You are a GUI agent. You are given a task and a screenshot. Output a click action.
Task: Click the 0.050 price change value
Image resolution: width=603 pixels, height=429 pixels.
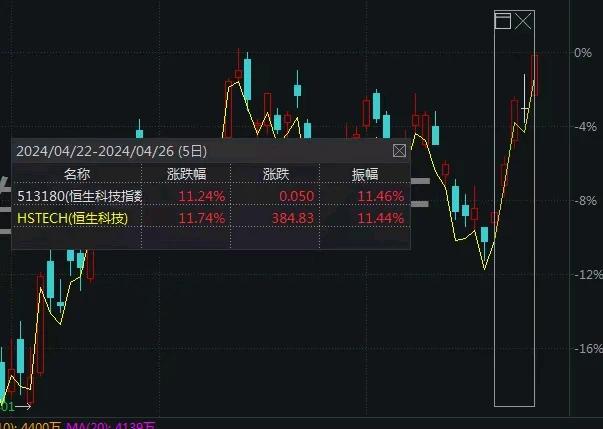pos(297,196)
